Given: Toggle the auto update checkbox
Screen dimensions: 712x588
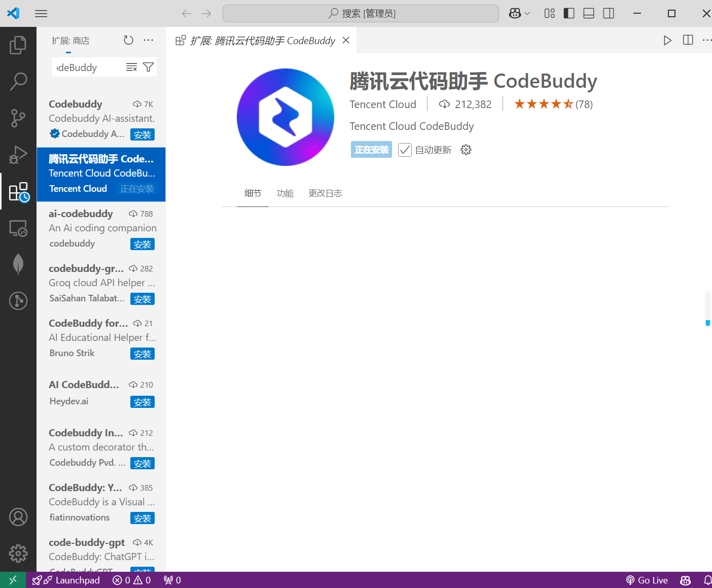Looking at the screenshot, I should [405, 150].
